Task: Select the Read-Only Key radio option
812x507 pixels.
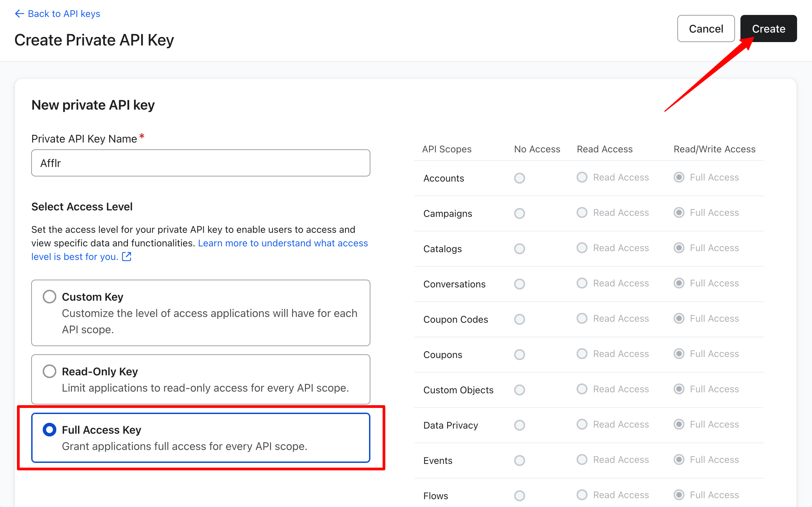Action: click(50, 371)
